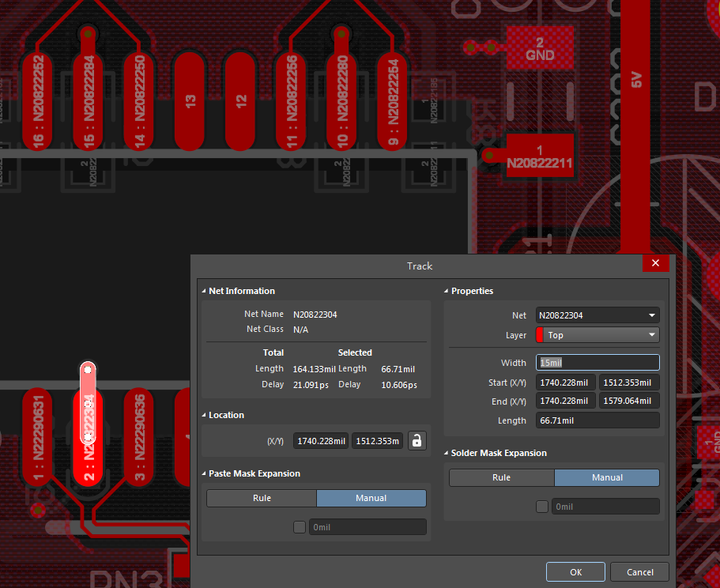Confirm the dialog with OK
This screenshot has width=720, height=588.
[x=575, y=572]
